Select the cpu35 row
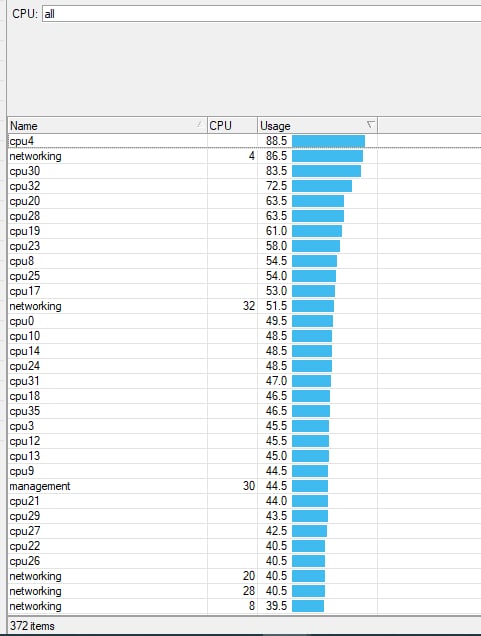The image size is (481, 636). 244,411
